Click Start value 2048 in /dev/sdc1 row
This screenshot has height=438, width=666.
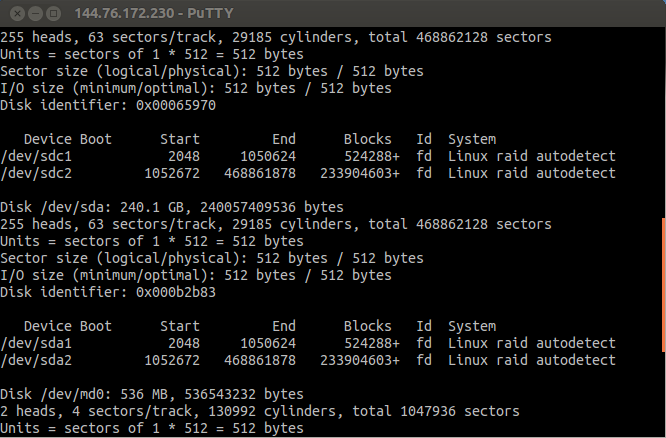click(184, 156)
